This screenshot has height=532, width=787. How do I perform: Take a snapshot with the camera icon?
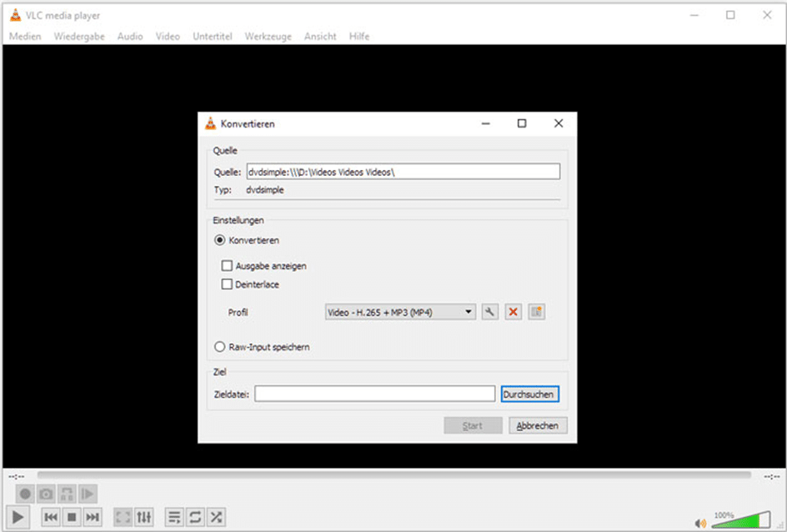coord(46,494)
